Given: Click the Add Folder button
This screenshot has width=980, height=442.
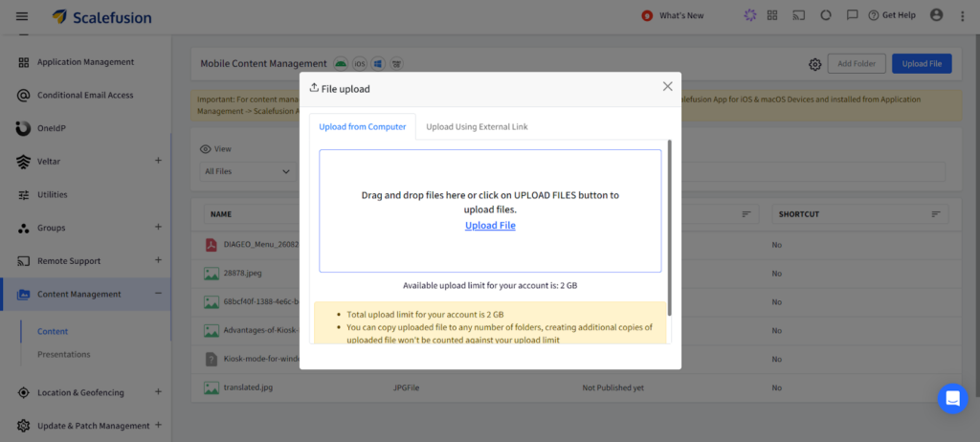Looking at the screenshot, I should click(x=857, y=63).
